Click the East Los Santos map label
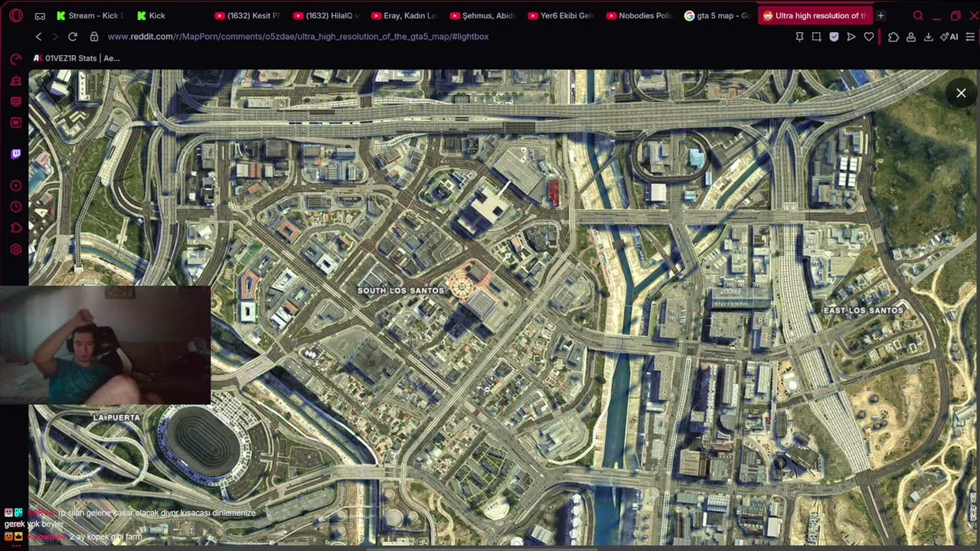This screenshot has width=980, height=551. pyautogui.click(x=864, y=311)
